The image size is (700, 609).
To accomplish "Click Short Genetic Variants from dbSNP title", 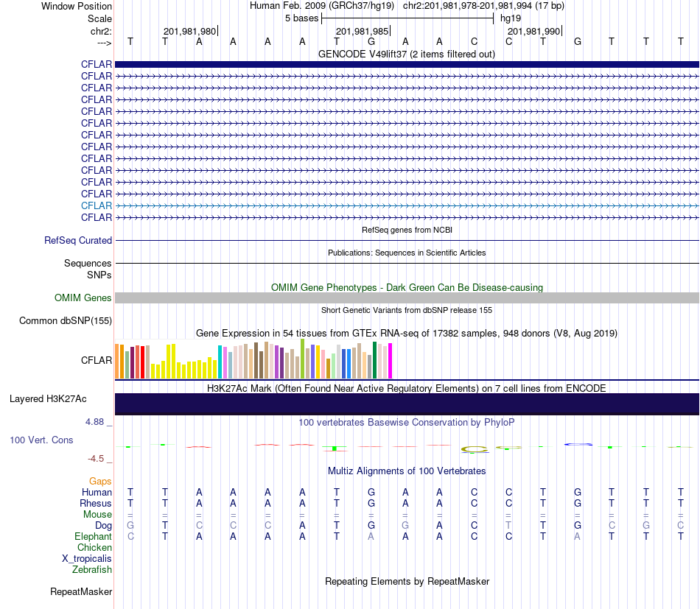I will pyautogui.click(x=407, y=310).
